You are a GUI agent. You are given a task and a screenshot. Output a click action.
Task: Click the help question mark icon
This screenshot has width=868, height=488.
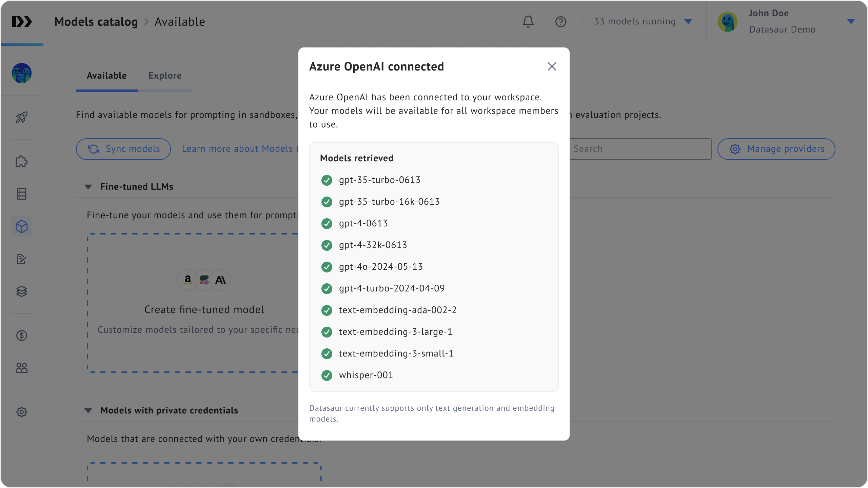[560, 22]
